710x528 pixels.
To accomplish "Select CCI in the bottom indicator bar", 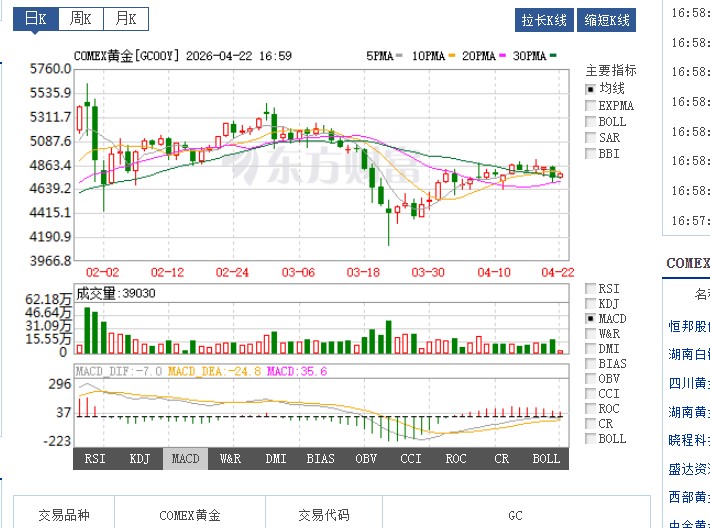I will tap(410, 459).
